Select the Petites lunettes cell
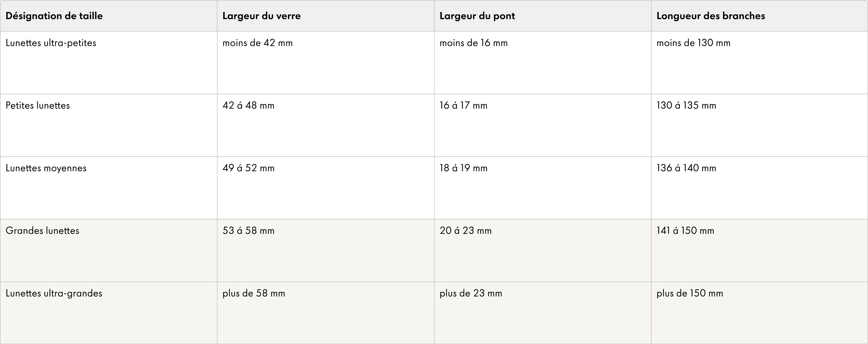The image size is (868, 344). (x=38, y=105)
